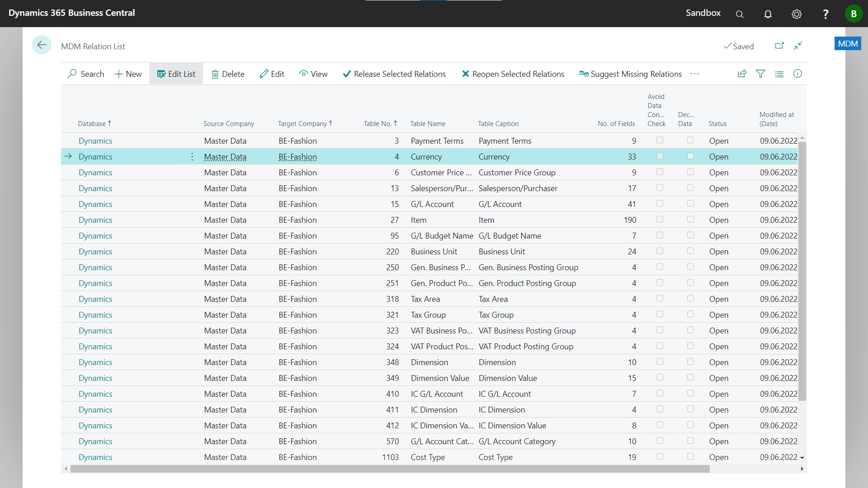The width and height of the screenshot is (868, 488).
Task: Select the 'G/L Budget Name' table name cell
Action: (442, 235)
